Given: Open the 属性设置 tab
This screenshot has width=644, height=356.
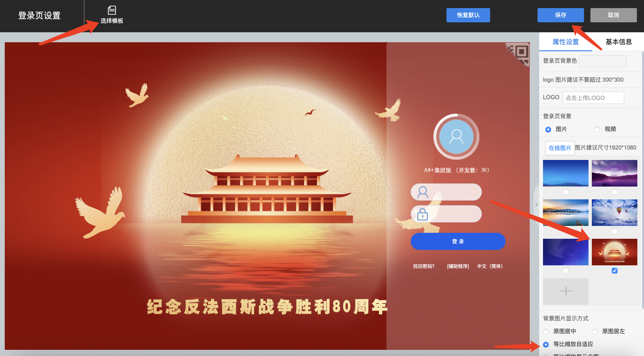Looking at the screenshot, I should 566,42.
